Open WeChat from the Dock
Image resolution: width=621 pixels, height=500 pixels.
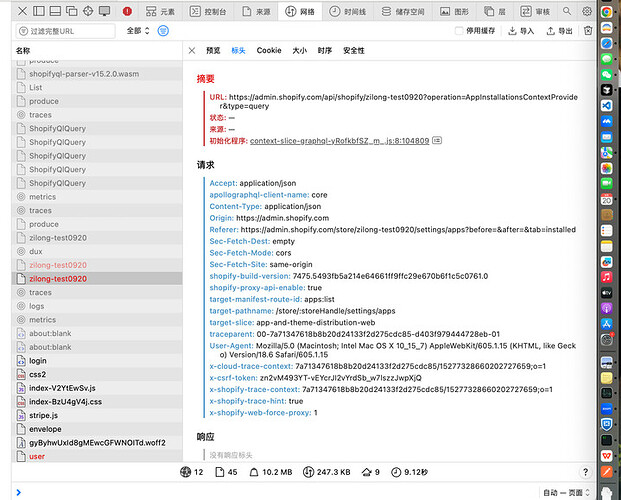(606, 74)
